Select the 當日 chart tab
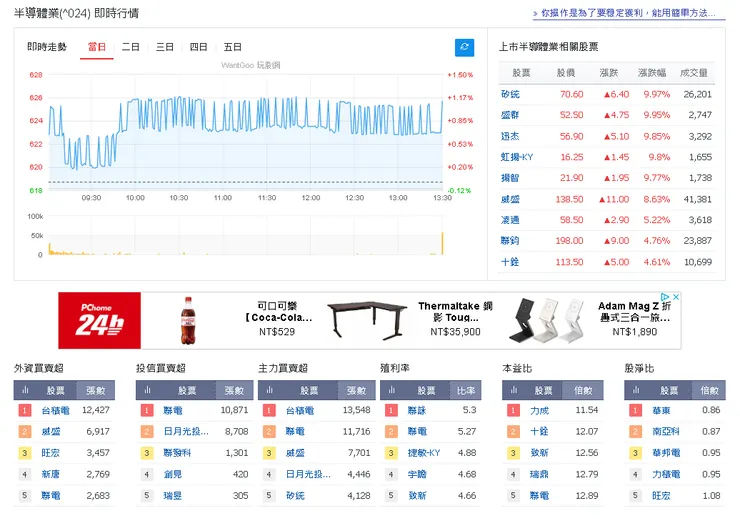The height and width of the screenshot is (519, 740). [x=97, y=47]
